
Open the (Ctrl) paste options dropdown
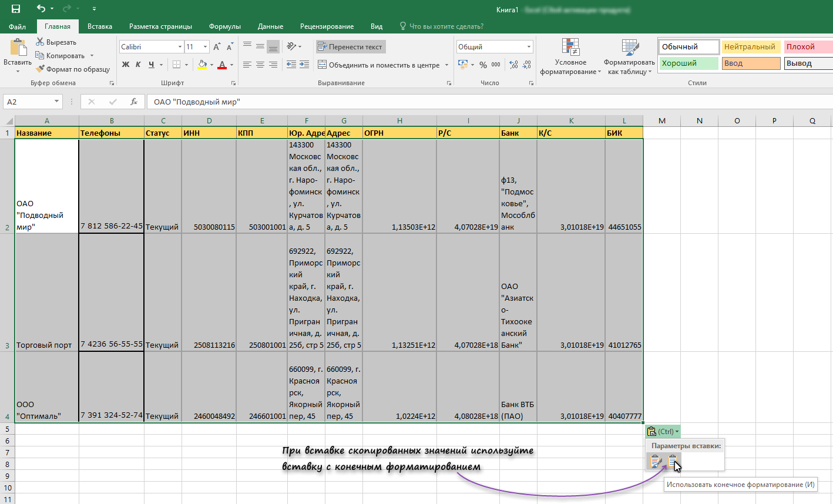[x=663, y=431]
